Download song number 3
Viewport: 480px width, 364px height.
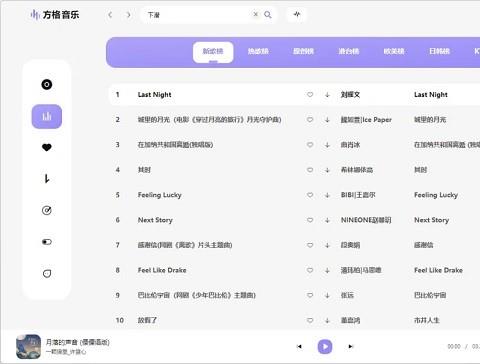point(327,145)
